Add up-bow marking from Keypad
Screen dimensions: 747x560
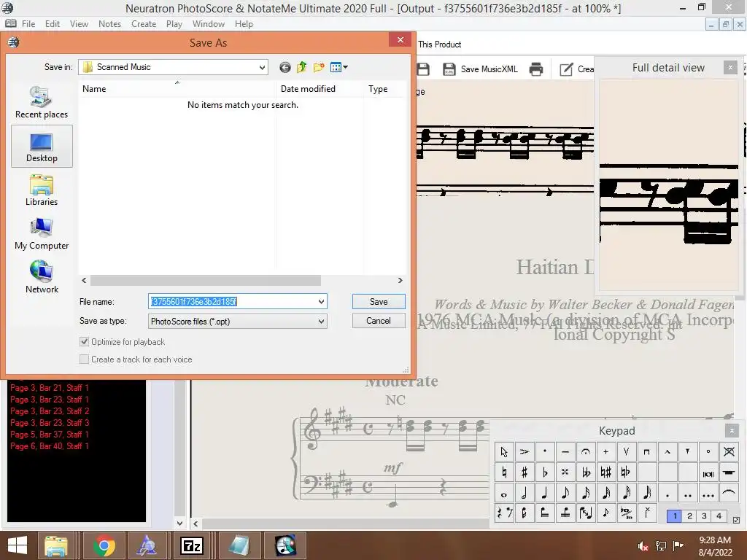click(x=626, y=451)
